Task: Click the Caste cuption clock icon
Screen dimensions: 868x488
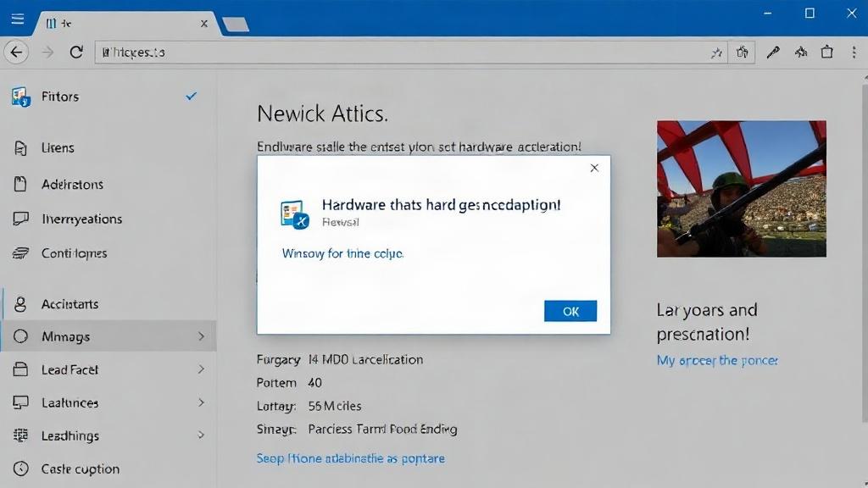Action: click(x=20, y=469)
